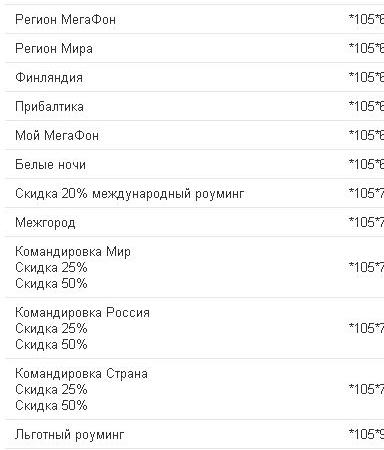Click the USSD code beside Регион МегаФон
384x450 pixels.
coord(366,19)
